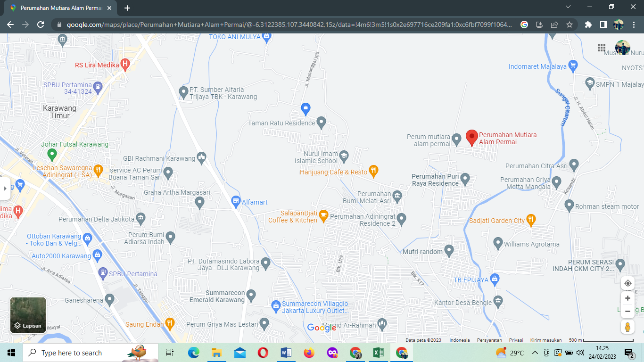Select the RS Lira Medika hospital marker
The width and height of the screenshot is (644, 362).
pos(125,65)
